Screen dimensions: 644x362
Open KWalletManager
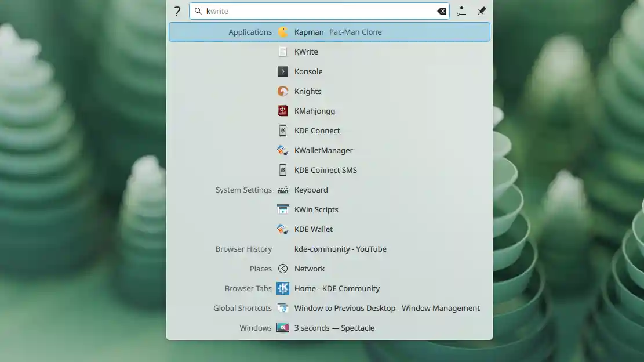pos(323,150)
